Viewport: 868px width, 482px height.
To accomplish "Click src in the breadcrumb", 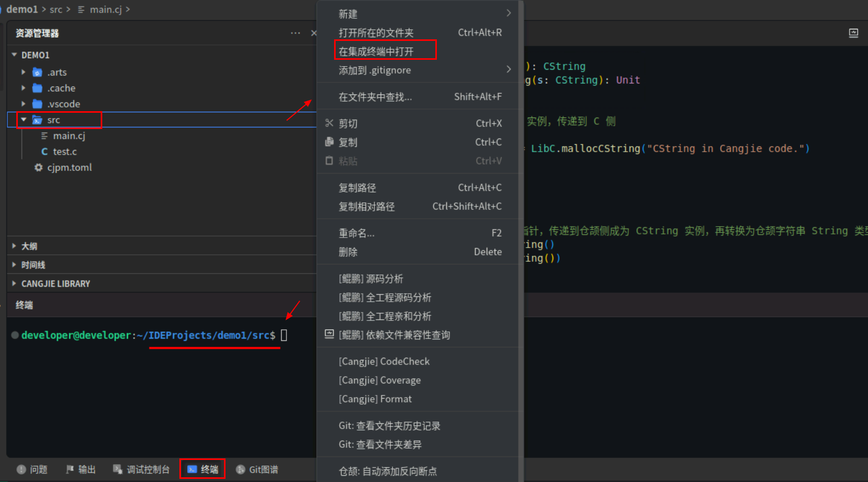I will pyautogui.click(x=56, y=9).
